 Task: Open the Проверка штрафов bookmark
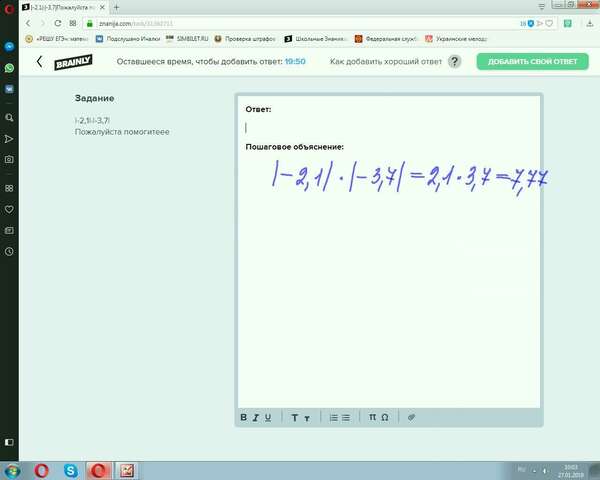pos(245,39)
